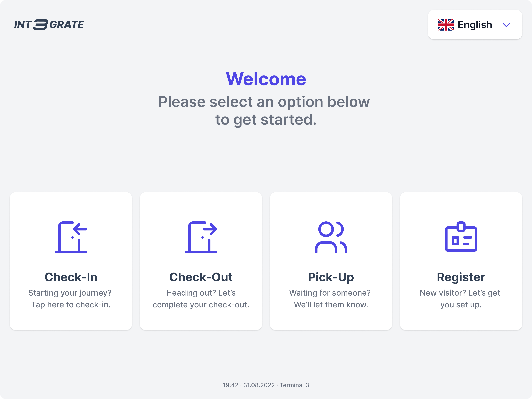Viewport: 532px width, 399px height.
Task: Open the English language selector
Action: [475, 25]
